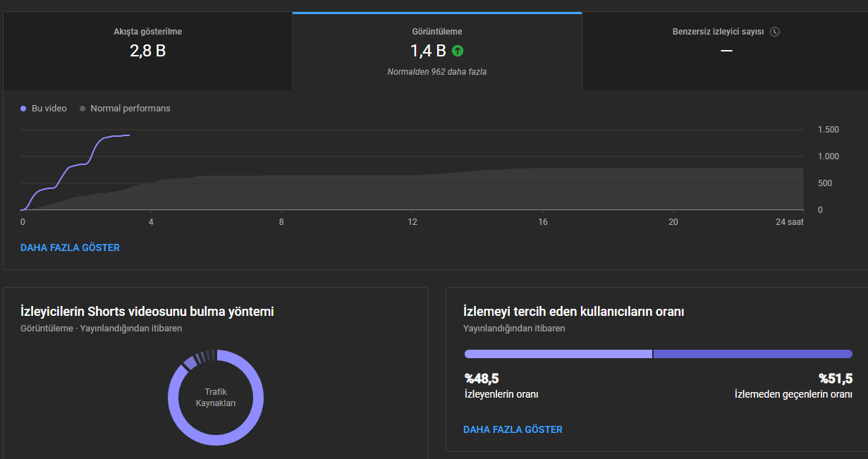Click the %51,5 percentage value
868x459 pixels.
pyautogui.click(x=835, y=379)
